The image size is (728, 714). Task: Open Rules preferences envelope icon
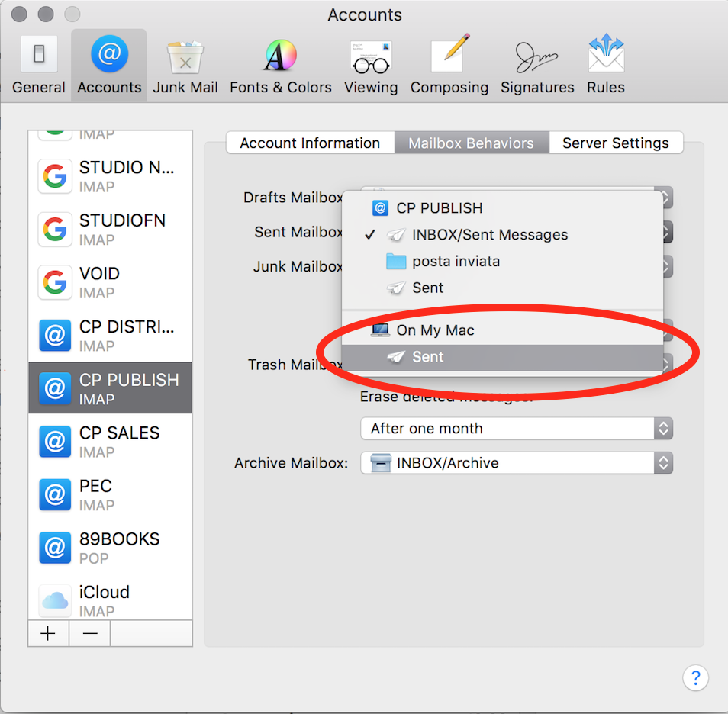coord(606,65)
